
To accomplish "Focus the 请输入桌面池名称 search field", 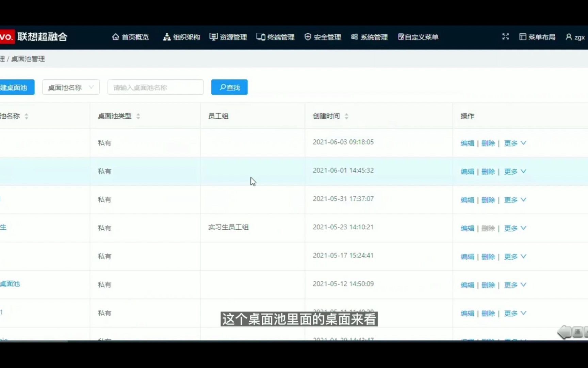I will click(156, 87).
